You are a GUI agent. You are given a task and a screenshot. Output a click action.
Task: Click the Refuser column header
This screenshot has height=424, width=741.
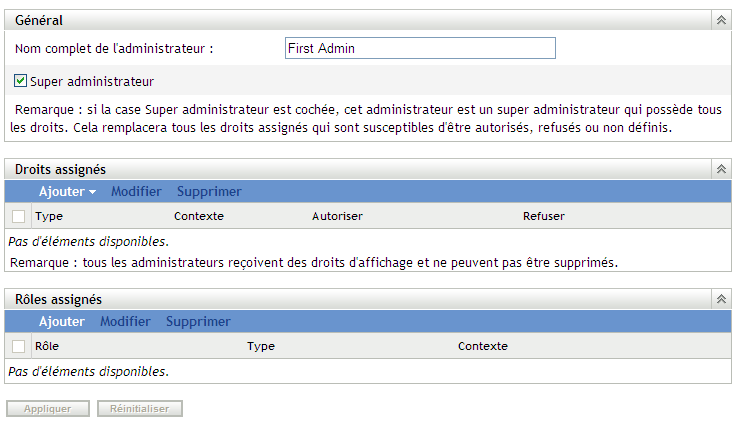pos(543,216)
